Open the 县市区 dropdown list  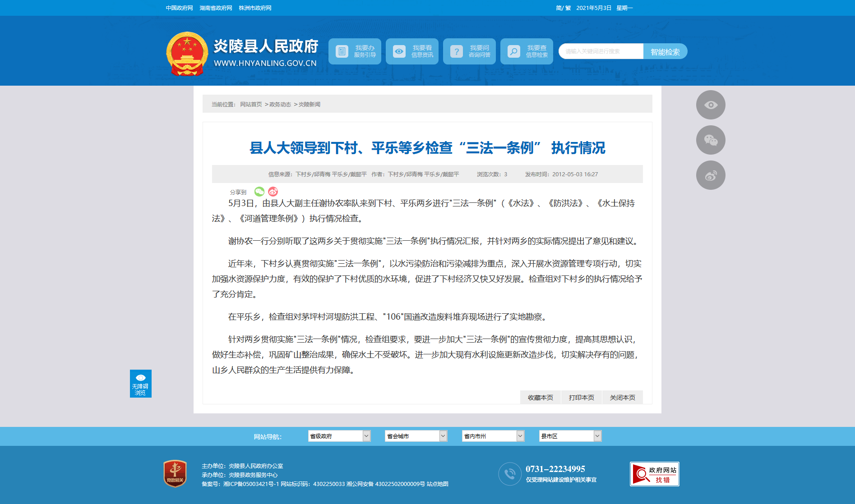tap(570, 436)
